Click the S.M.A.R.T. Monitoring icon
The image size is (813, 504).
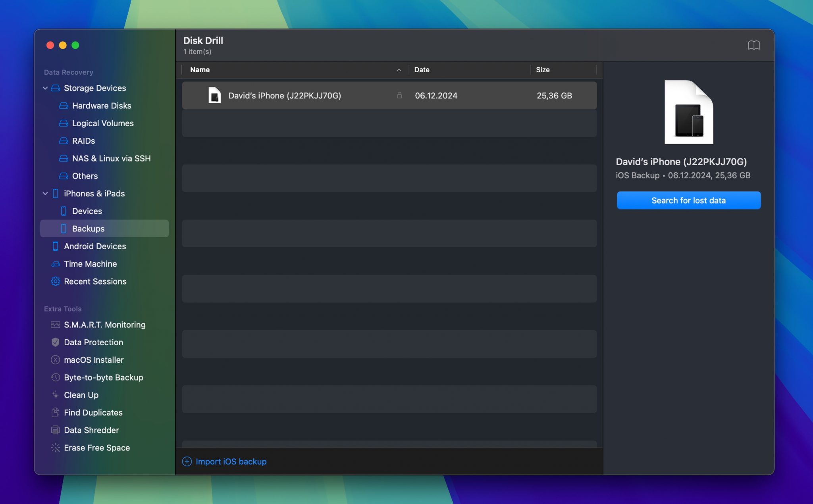[x=55, y=325]
